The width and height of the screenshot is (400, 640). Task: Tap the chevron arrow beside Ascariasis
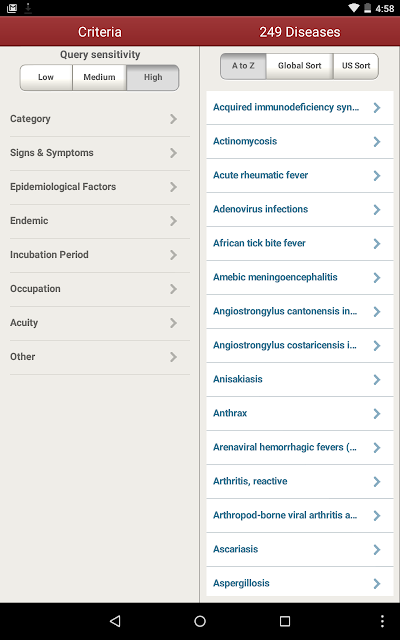point(377,549)
